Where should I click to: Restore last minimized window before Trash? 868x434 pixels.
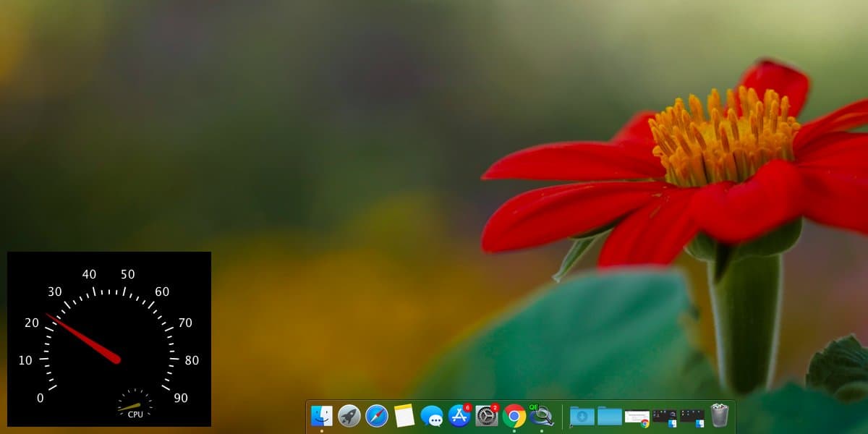coord(692,418)
